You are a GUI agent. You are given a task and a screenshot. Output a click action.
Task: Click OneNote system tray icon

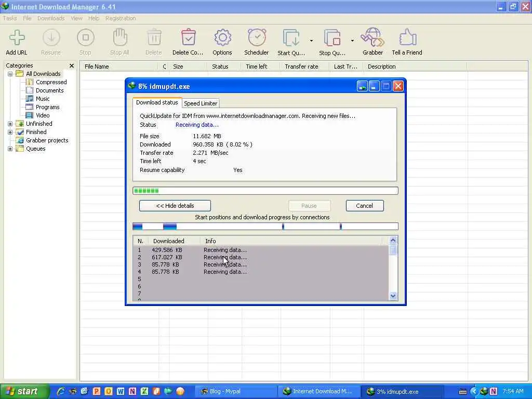pos(494,392)
